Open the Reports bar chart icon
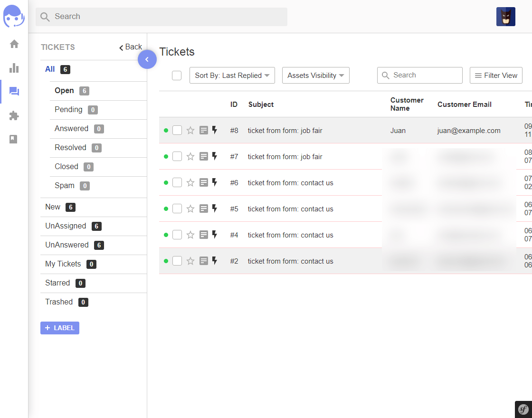The width and height of the screenshot is (532, 418). pyautogui.click(x=14, y=68)
